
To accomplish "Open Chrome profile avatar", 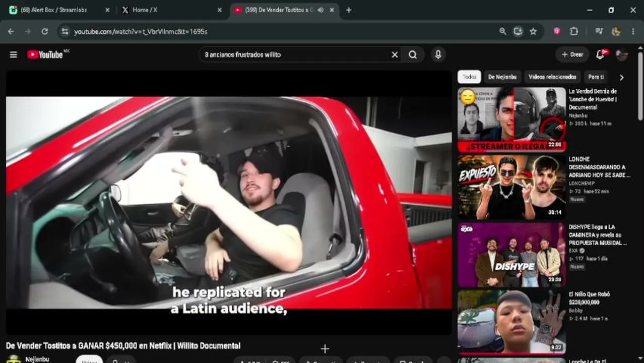I will click(x=616, y=31).
